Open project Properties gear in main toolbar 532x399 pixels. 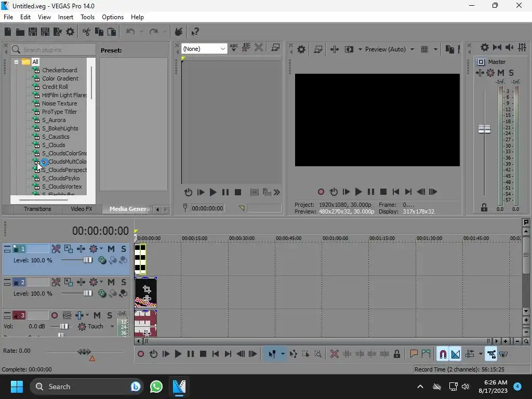pyautogui.click(x=70, y=32)
